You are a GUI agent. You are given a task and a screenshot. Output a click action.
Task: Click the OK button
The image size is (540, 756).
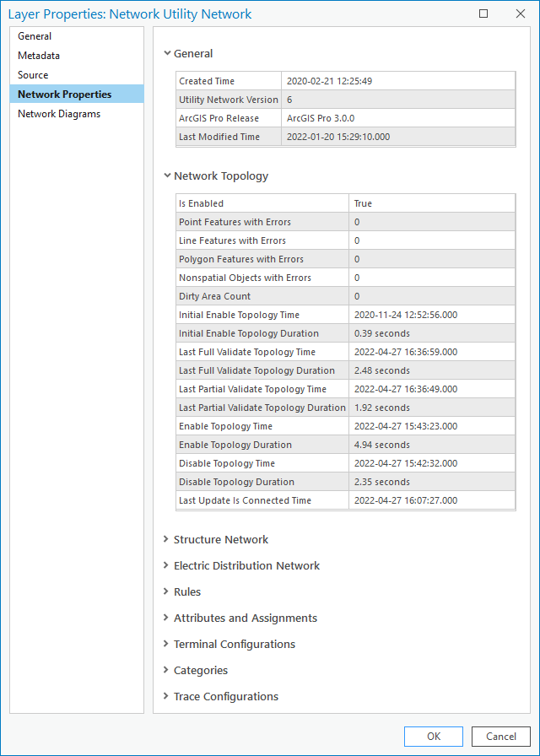click(433, 737)
